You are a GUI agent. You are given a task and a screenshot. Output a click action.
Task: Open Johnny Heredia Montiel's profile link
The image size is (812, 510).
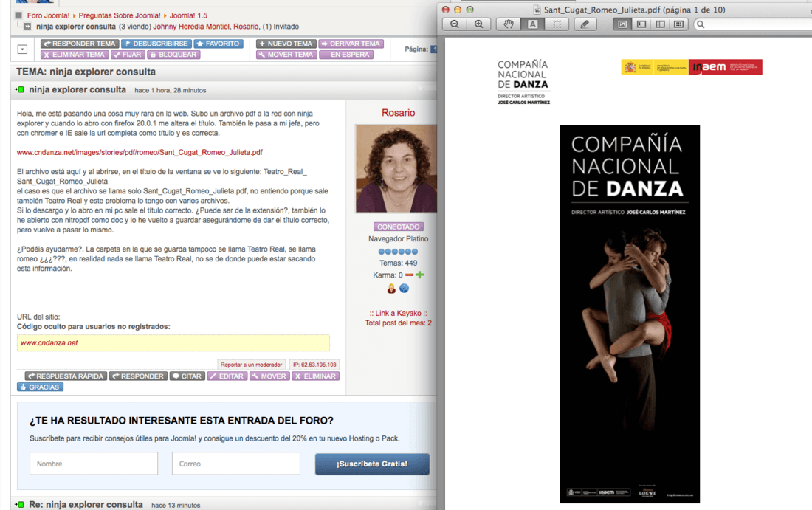(x=191, y=27)
